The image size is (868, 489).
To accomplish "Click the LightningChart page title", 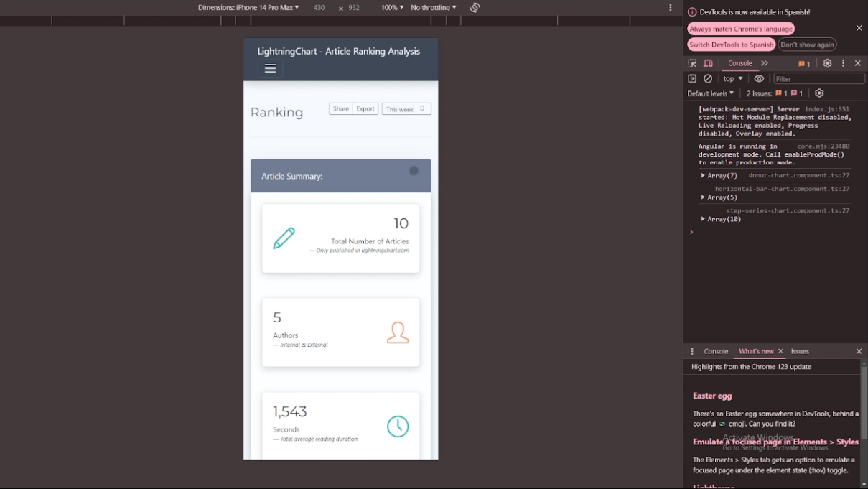I will (x=339, y=51).
